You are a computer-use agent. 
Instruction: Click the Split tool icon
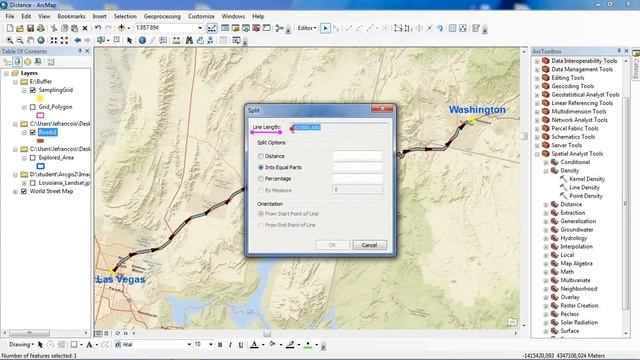pos(429,28)
